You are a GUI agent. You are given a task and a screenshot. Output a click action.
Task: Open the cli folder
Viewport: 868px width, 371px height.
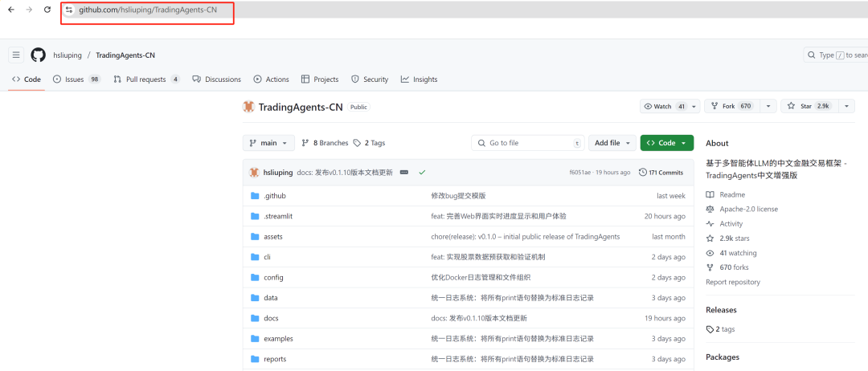click(x=267, y=257)
